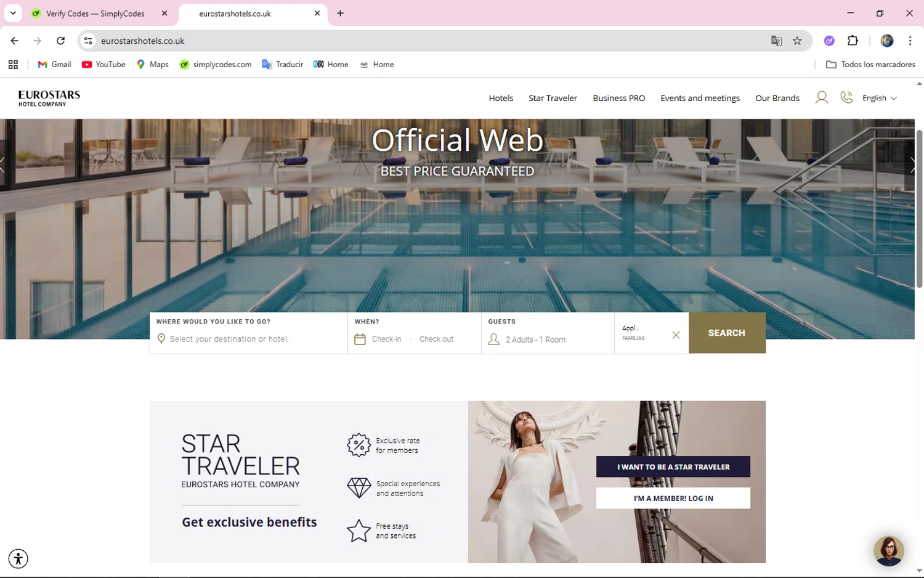Open the Star Traveler menu

click(553, 98)
